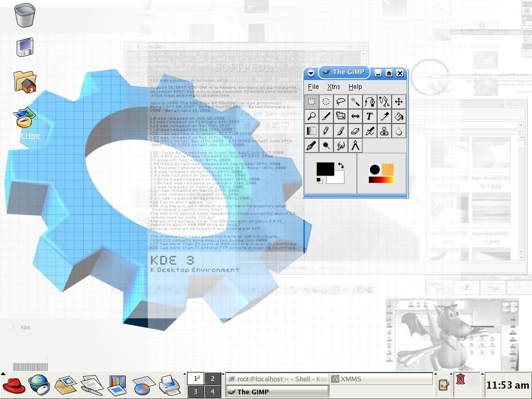Choose the Move tool
Screen dimensions: 532x399
(x=399, y=101)
